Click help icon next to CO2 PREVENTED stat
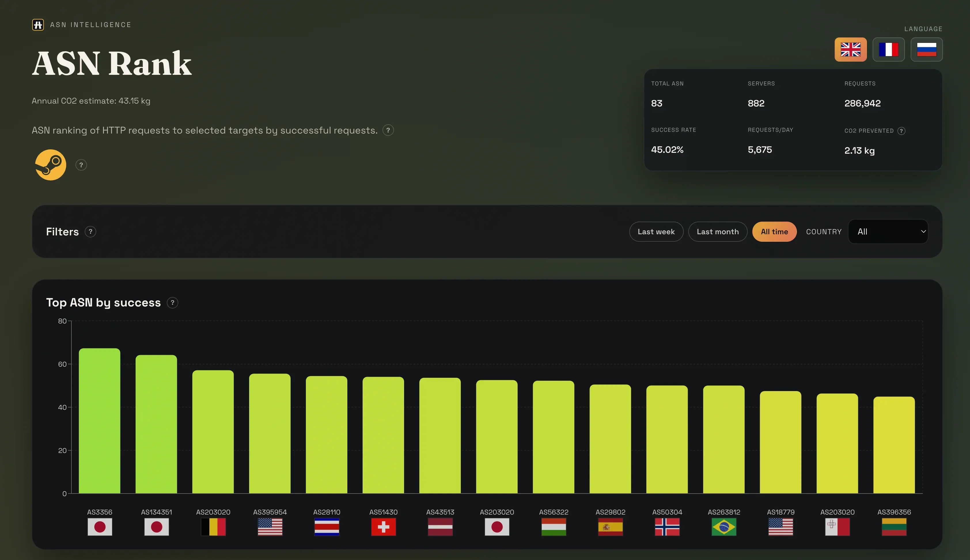 click(x=901, y=131)
